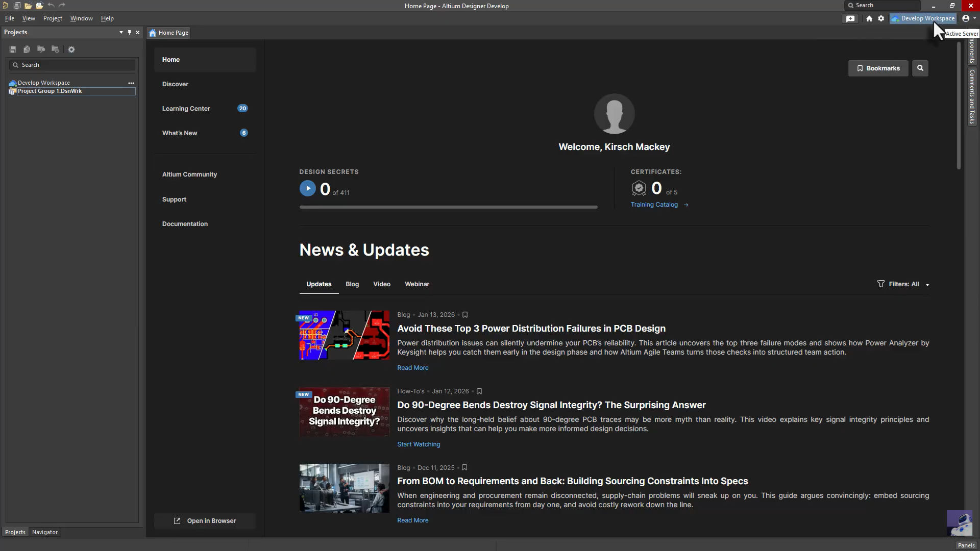Click the Undo arrow in the title bar
The height and width of the screenshot is (551, 980).
point(51,6)
